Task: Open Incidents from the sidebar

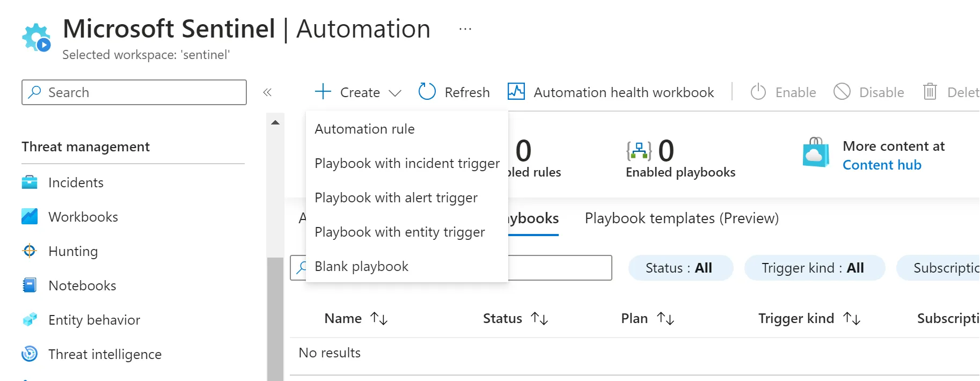Action: (75, 182)
